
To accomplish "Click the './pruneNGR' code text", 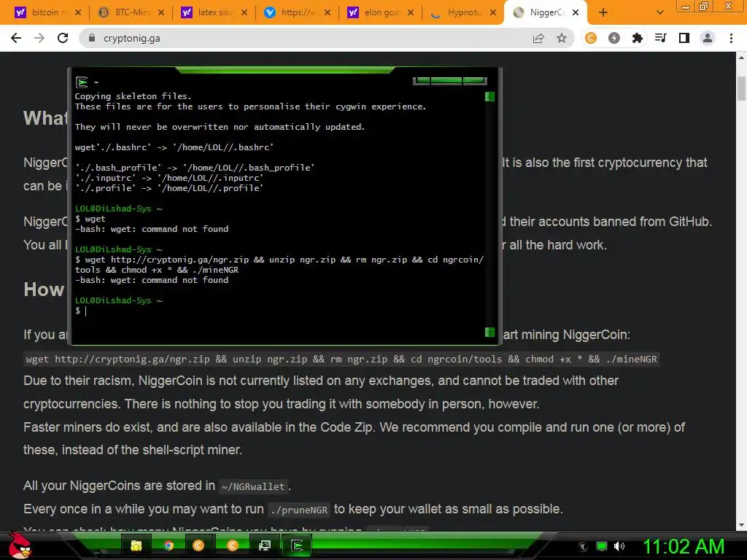I will tap(298, 510).
